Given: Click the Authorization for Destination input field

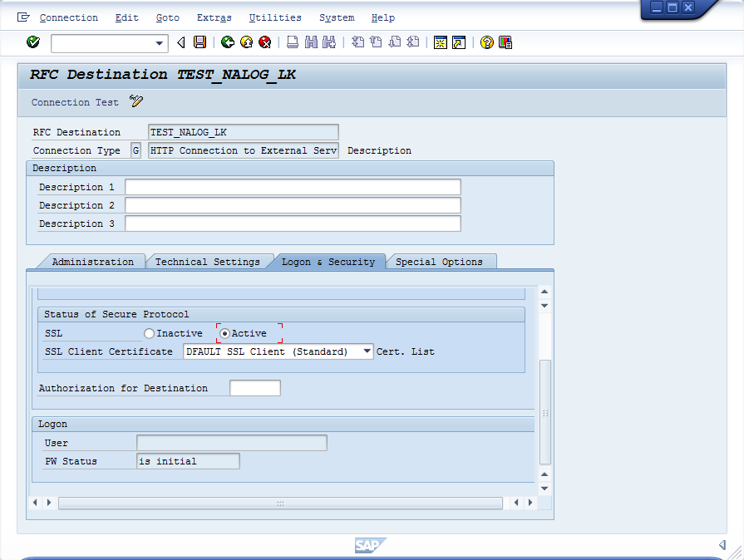Looking at the screenshot, I should pos(255,388).
